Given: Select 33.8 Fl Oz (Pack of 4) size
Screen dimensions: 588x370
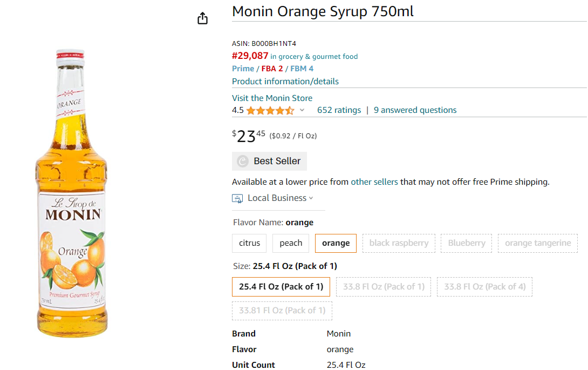Looking at the screenshot, I should pos(484,287).
